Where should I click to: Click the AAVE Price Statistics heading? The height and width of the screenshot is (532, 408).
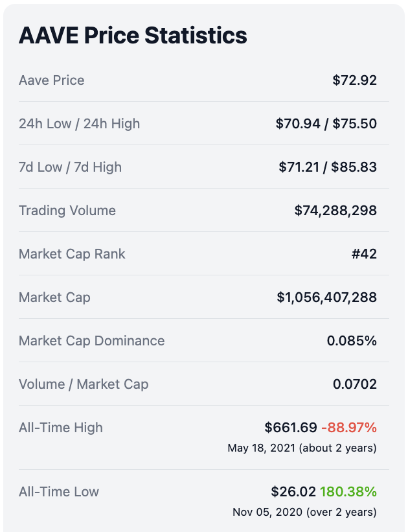(133, 35)
